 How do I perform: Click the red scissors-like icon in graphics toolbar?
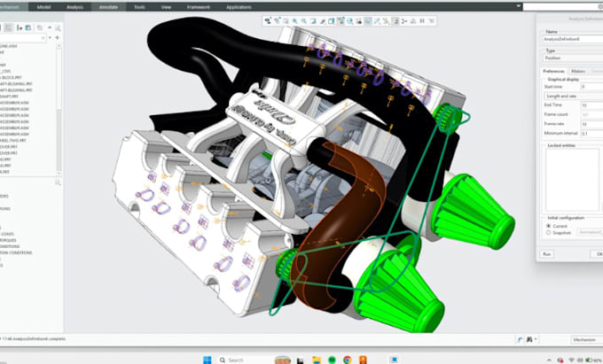pos(404,20)
